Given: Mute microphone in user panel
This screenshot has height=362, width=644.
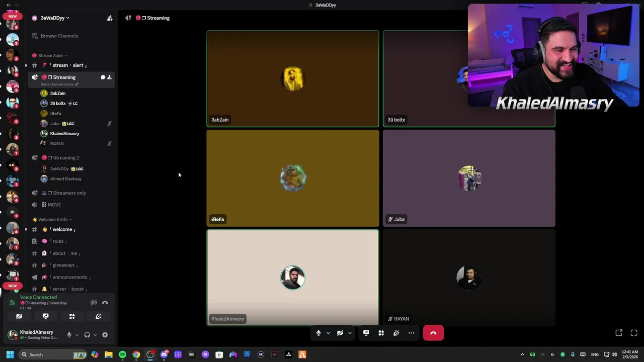Looking at the screenshot, I should [69, 335].
